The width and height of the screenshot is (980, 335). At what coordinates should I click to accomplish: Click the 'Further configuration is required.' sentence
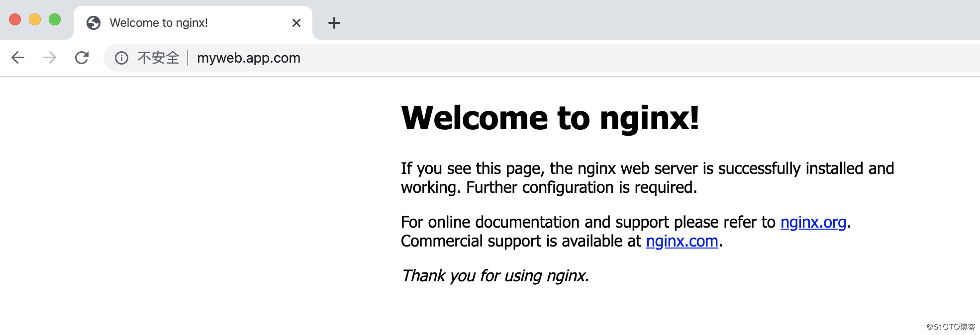[x=582, y=187]
